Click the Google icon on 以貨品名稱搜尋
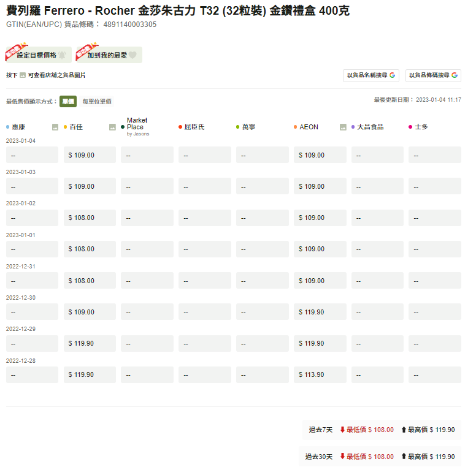The image size is (476, 467). coord(392,75)
